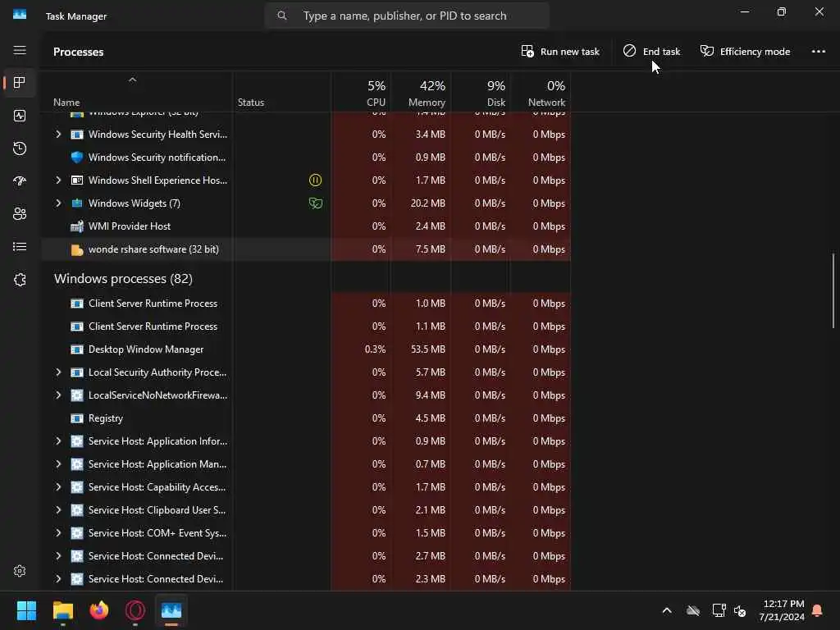Expand Local Security Authority Process row
The image size is (840, 630).
[58, 372]
